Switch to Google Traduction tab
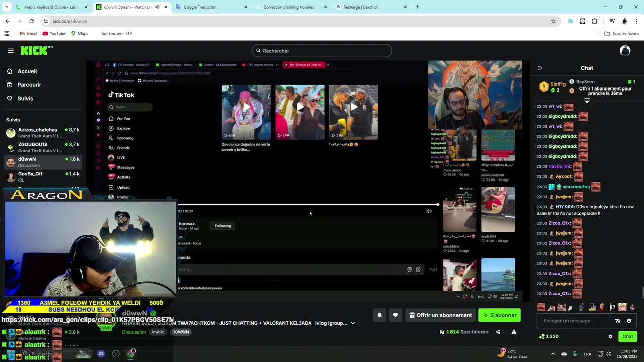This screenshot has width=644, height=362. 211,7
